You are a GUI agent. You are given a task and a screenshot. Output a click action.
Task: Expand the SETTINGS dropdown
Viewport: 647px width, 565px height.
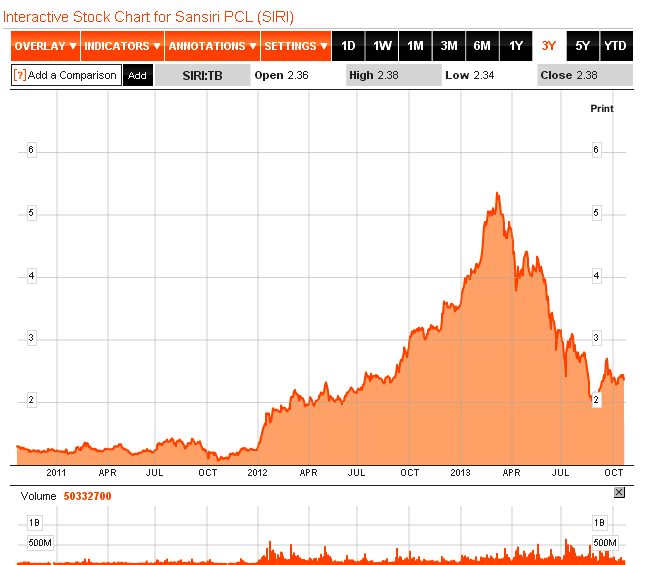click(x=296, y=46)
